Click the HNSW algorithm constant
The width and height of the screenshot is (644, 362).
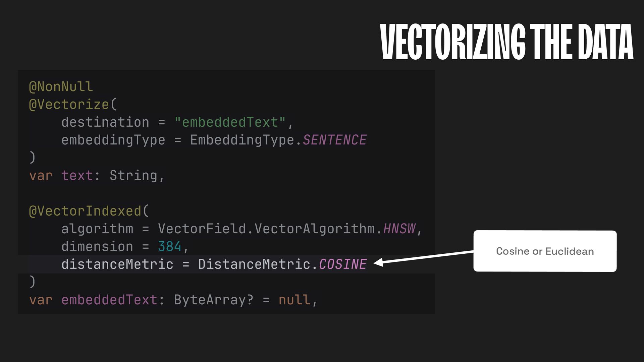tap(399, 229)
